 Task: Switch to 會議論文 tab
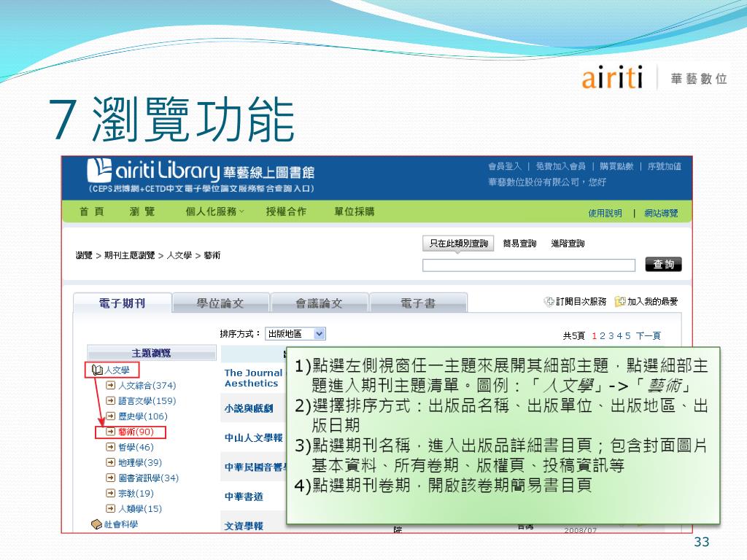point(320,303)
